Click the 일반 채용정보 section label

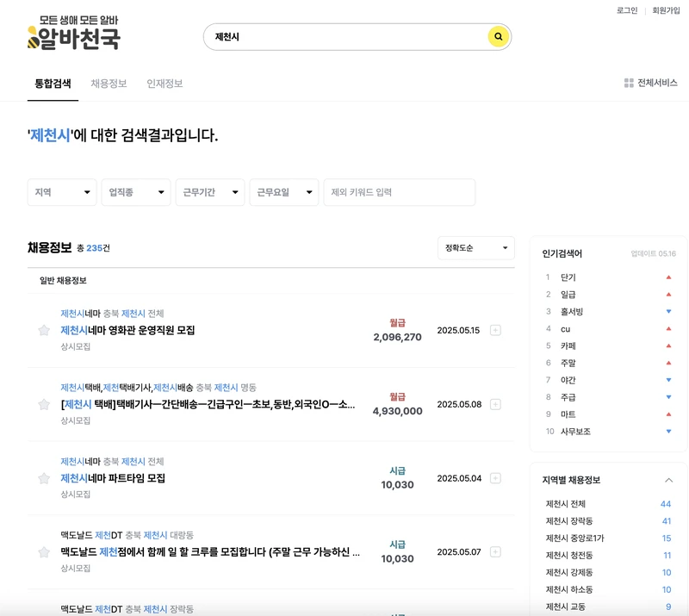point(63,281)
